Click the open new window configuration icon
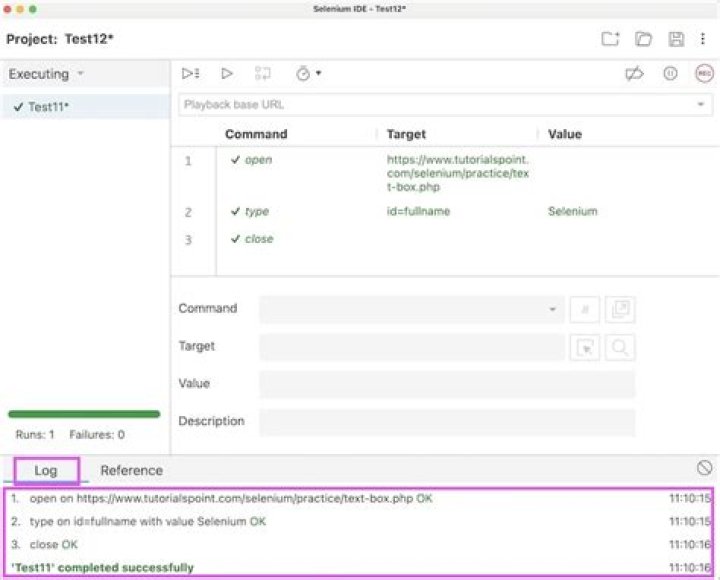 pos(620,309)
